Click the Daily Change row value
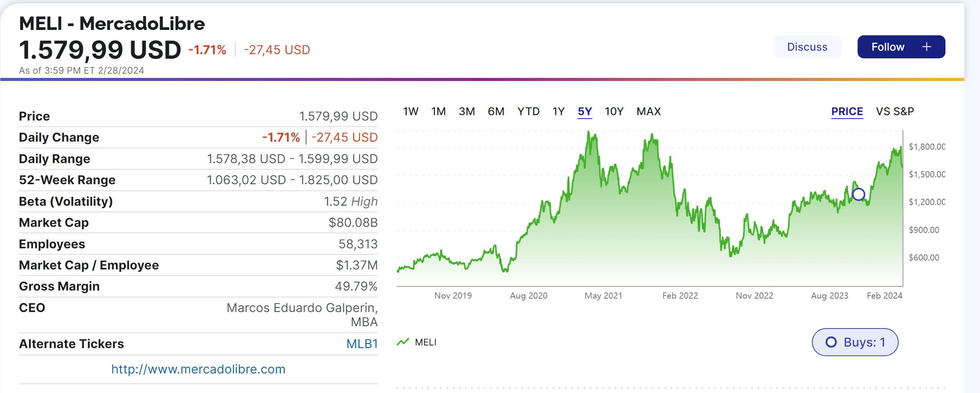This screenshot has width=980, height=393. (x=320, y=137)
